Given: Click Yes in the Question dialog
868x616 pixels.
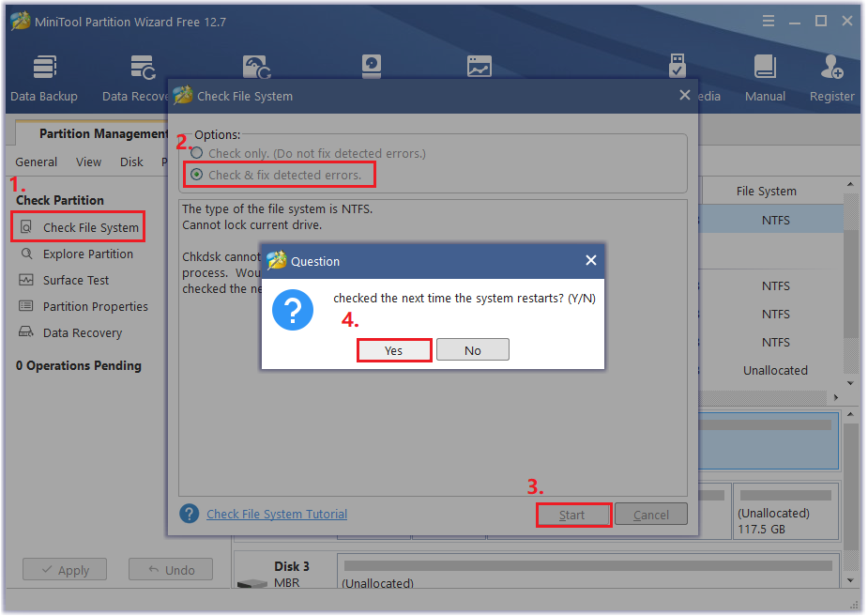Looking at the screenshot, I should [393, 350].
